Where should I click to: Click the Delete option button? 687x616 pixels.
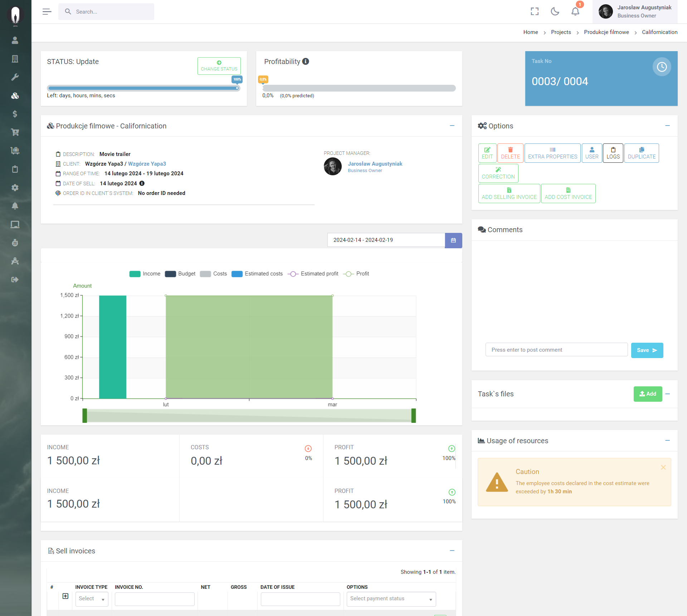click(511, 153)
